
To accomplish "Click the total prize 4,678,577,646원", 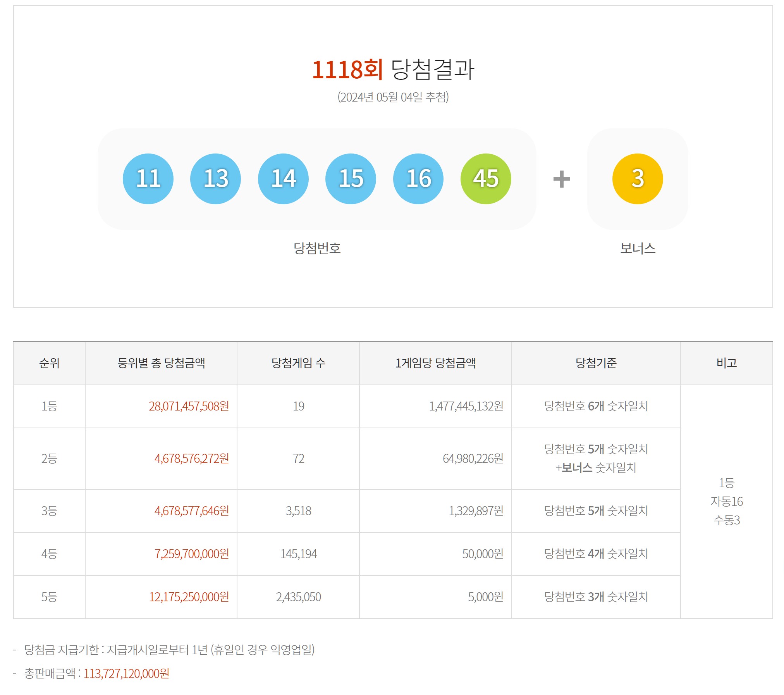I will (x=192, y=511).
